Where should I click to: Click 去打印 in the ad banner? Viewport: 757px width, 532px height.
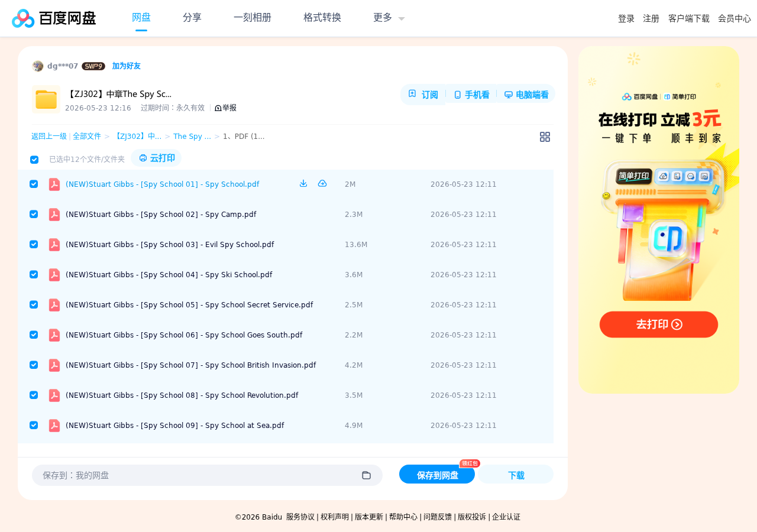click(659, 325)
